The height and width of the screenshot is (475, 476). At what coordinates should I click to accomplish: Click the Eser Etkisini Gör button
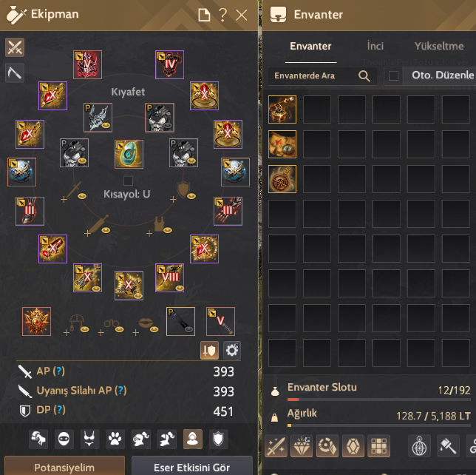[192, 466]
